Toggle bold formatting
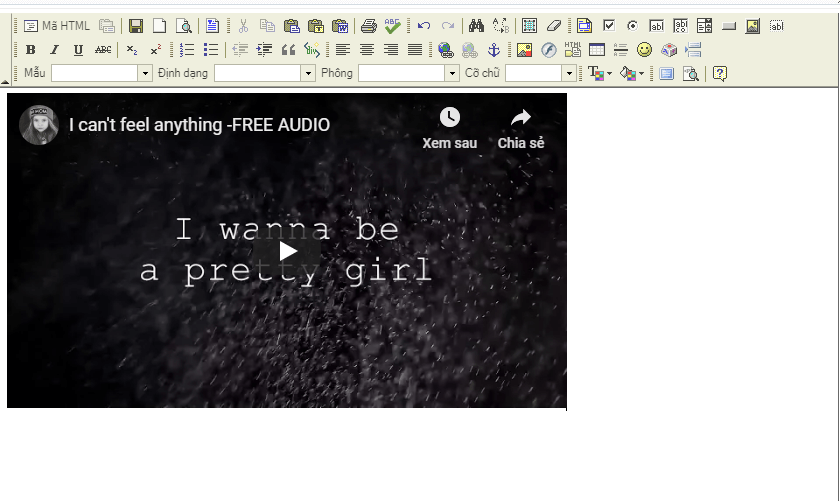Screen dimensions: 840x501 coord(30,50)
